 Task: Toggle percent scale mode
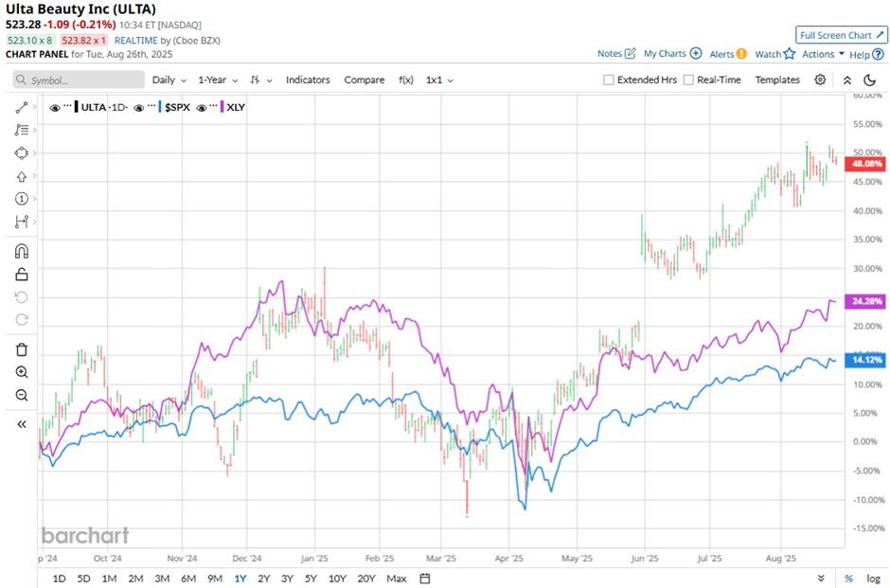848,579
